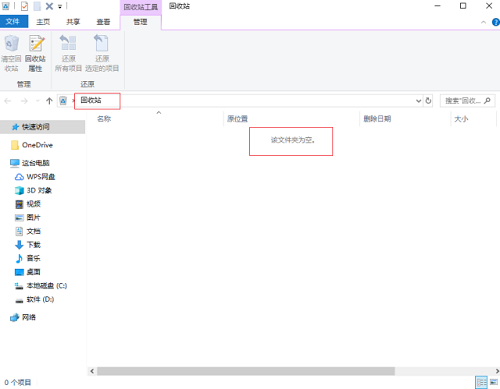Click the 回收站 path in address bar
This screenshot has width=500, height=389.
[91, 100]
